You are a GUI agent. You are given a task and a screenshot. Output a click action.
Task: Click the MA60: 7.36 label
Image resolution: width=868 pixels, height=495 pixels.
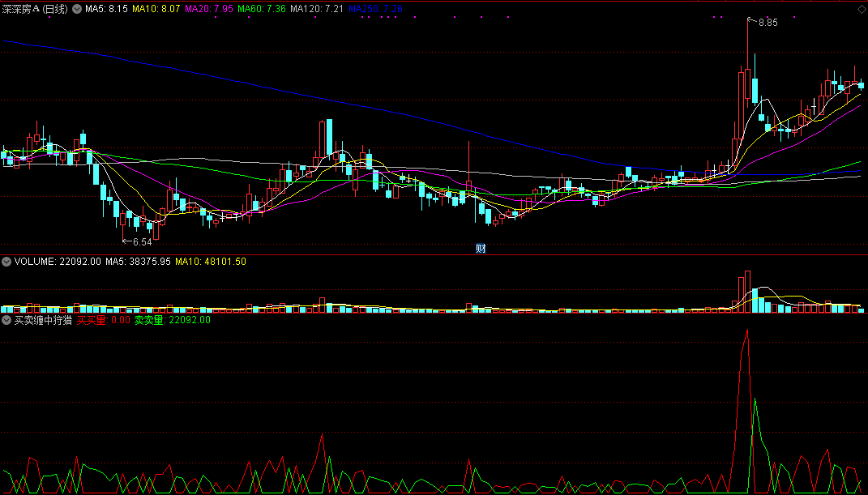[262, 9]
